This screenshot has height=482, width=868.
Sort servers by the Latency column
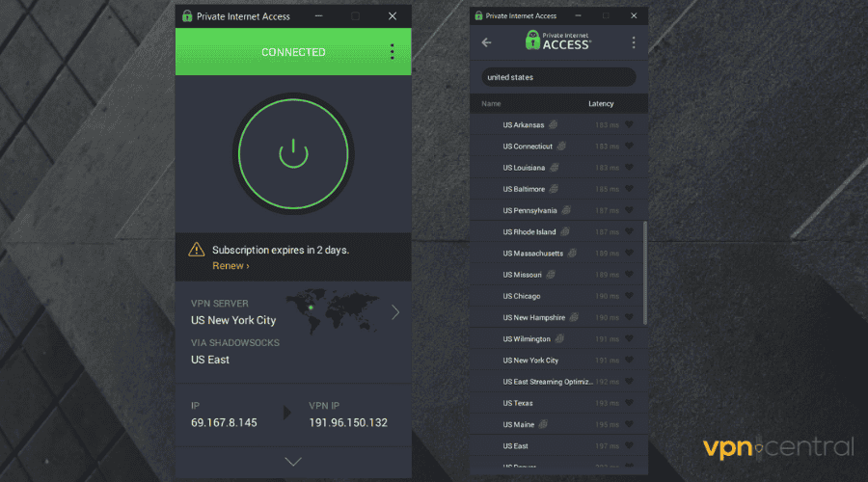(601, 103)
